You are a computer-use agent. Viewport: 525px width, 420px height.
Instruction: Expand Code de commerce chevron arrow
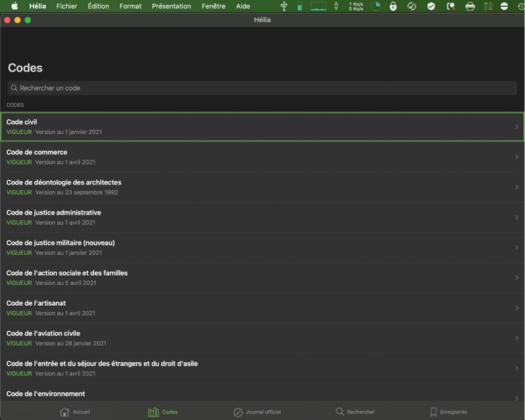point(516,157)
